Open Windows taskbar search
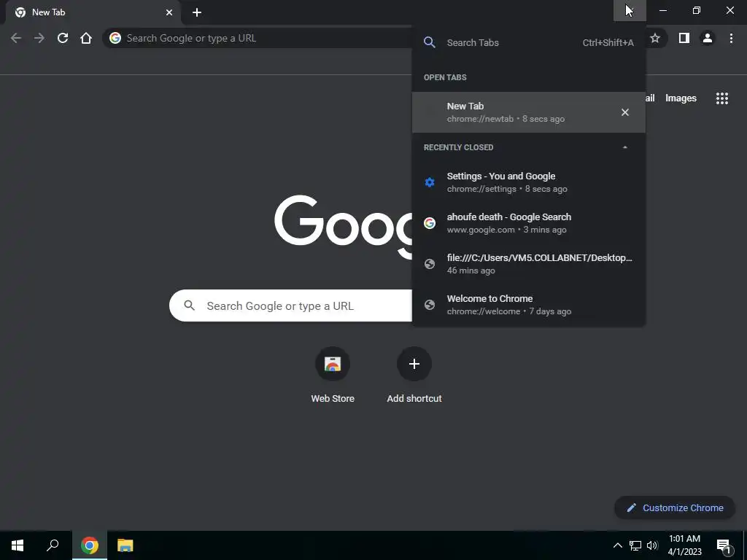The width and height of the screenshot is (747, 560). (53, 545)
